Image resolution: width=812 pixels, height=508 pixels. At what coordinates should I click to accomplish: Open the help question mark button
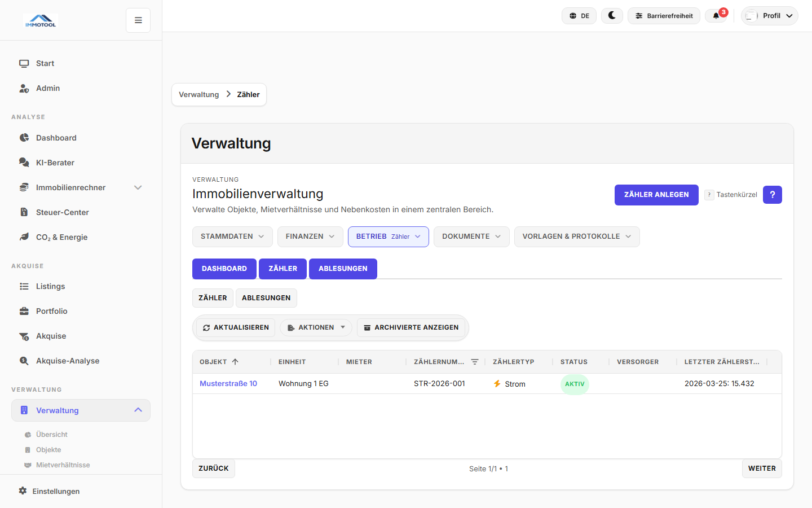(x=772, y=195)
